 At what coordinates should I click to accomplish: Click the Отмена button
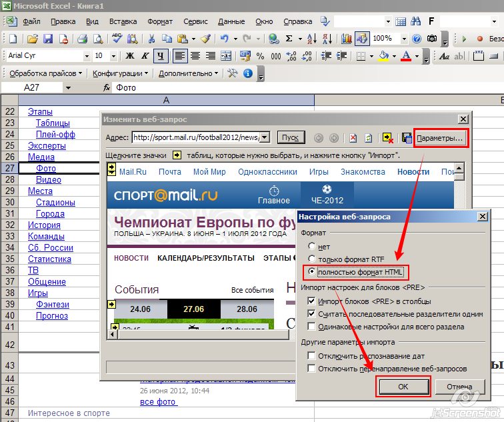coord(459,387)
